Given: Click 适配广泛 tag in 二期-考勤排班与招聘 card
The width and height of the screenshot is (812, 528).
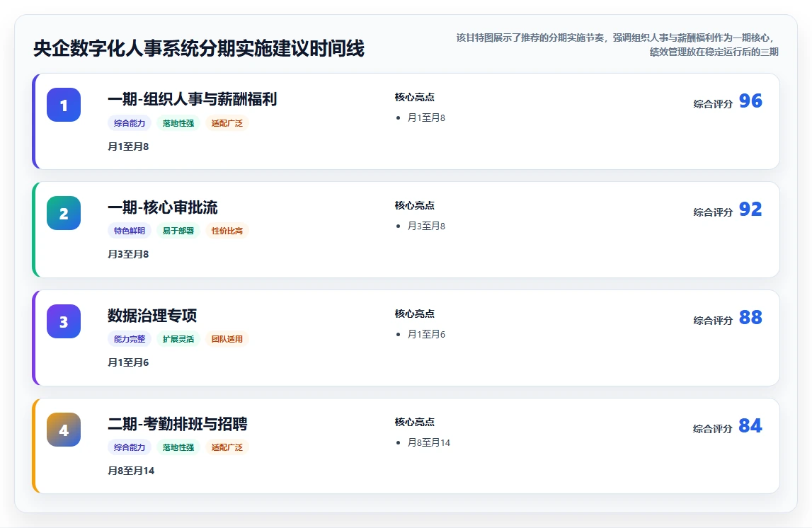Looking at the screenshot, I should 227,447.
